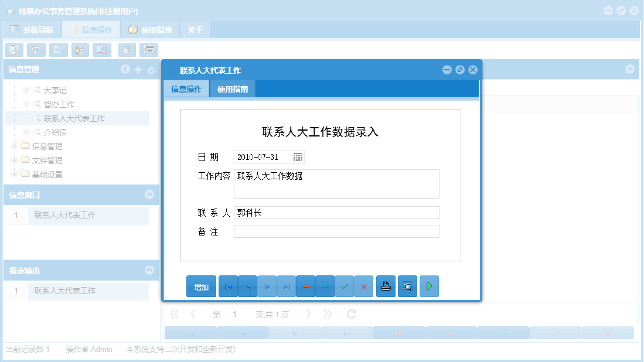Click the 备注 input field
644x362 pixels.
pyautogui.click(x=336, y=231)
